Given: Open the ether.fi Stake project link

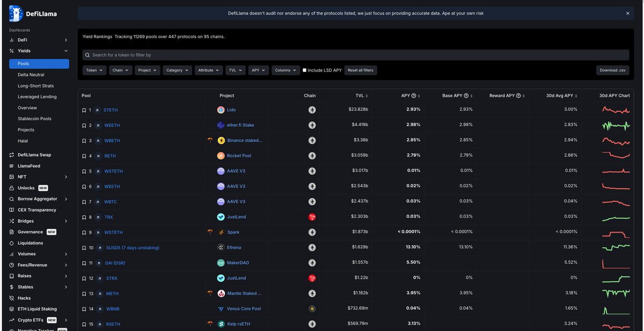Looking at the screenshot, I should (240, 125).
